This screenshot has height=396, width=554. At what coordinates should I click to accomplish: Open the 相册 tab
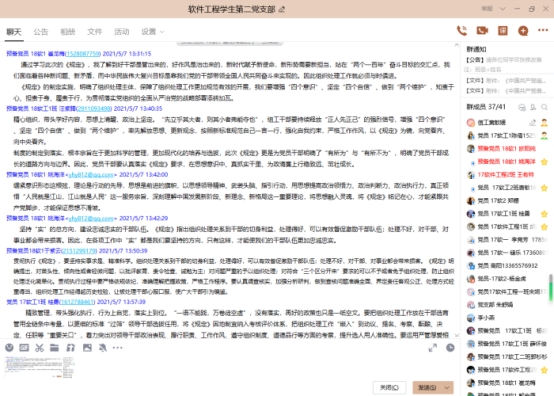pyautogui.click(x=67, y=32)
